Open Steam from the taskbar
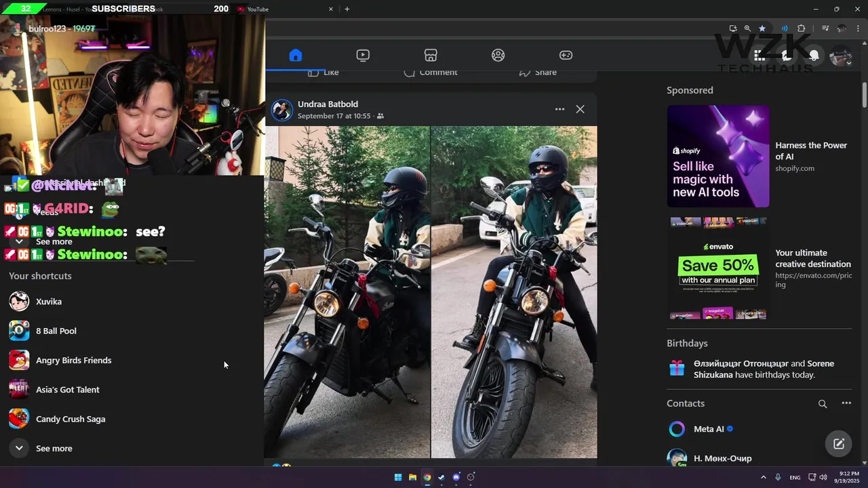The image size is (868, 488). [x=441, y=477]
